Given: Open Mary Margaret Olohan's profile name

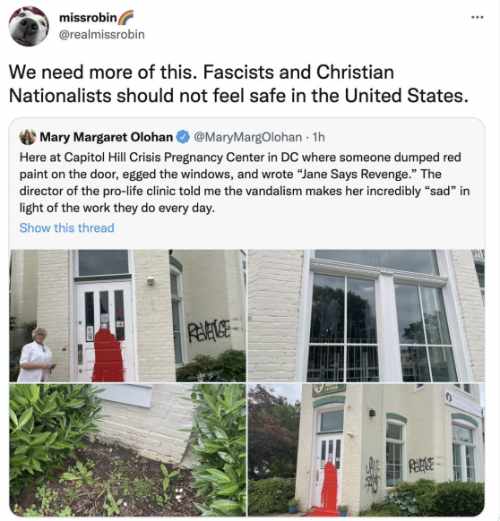Looking at the screenshot, I should (x=106, y=137).
